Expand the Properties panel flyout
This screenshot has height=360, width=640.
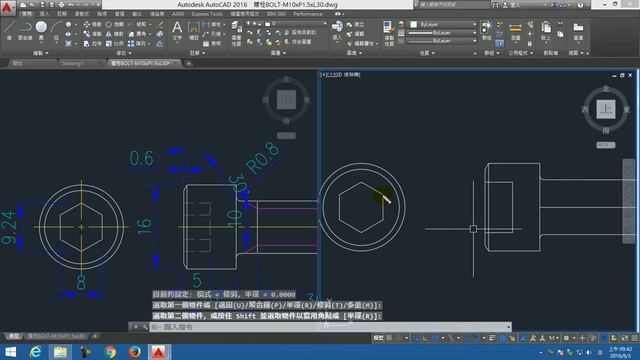coord(427,53)
